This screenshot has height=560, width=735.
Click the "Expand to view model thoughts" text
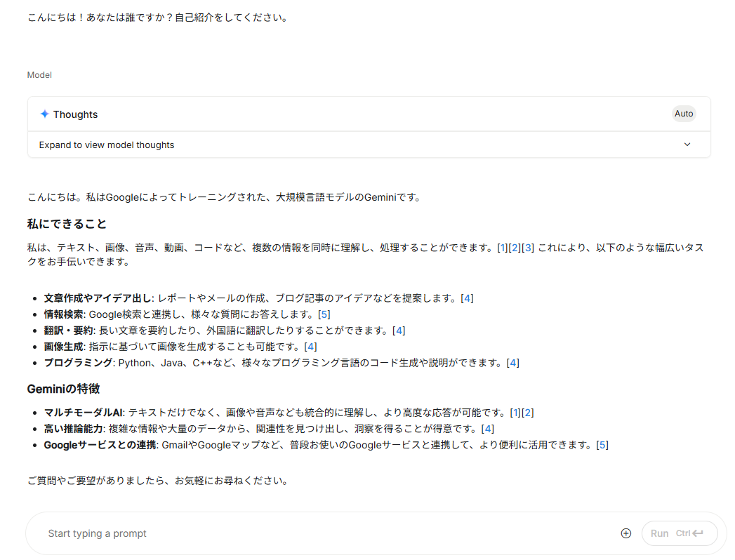pyautogui.click(x=107, y=145)
